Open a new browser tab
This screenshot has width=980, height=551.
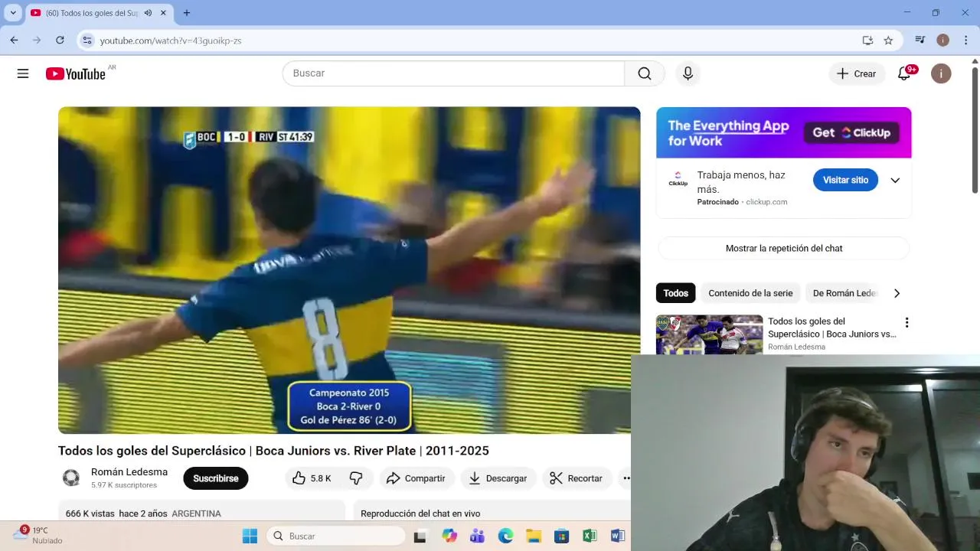point(186,13)
